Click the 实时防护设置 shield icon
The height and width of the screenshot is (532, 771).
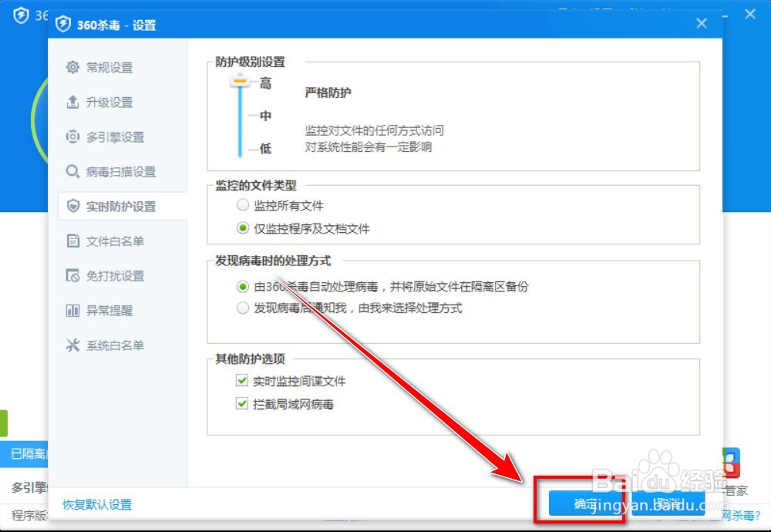72,206
